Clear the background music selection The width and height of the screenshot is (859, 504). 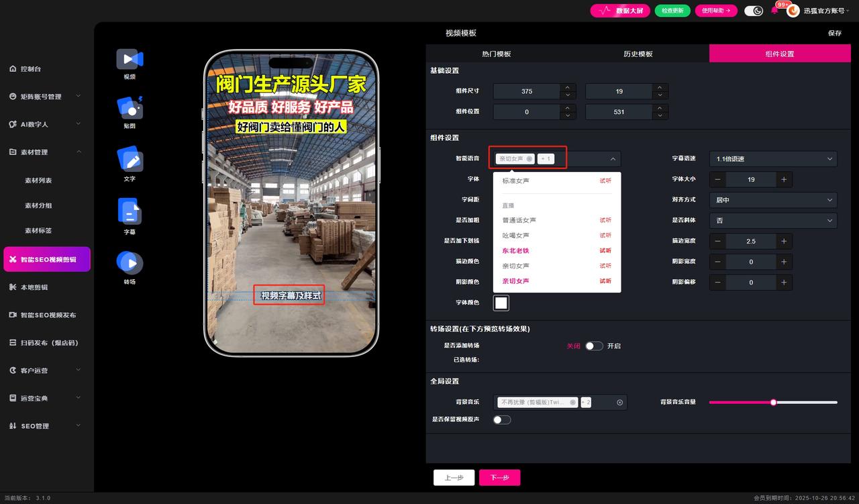[x=620, y=403]
